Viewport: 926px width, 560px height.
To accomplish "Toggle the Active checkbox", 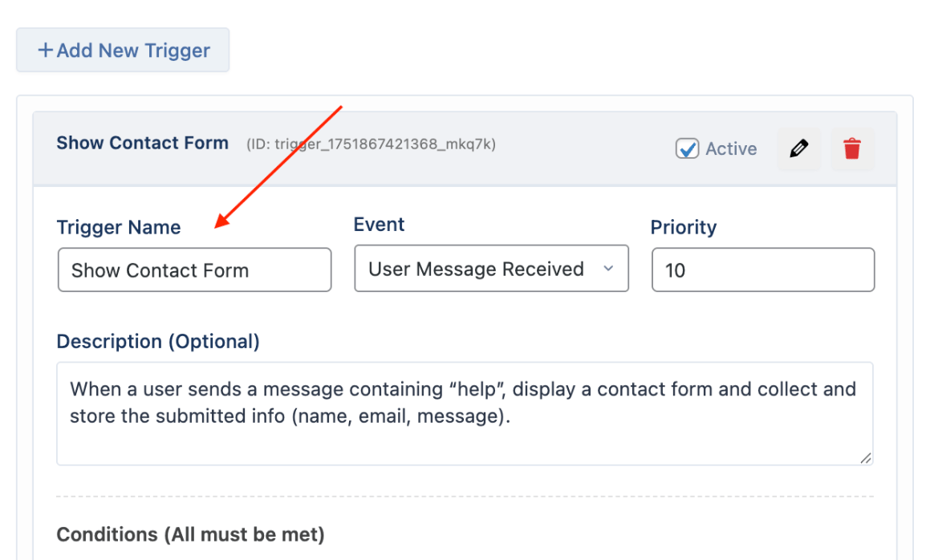I will click(687, 149).
